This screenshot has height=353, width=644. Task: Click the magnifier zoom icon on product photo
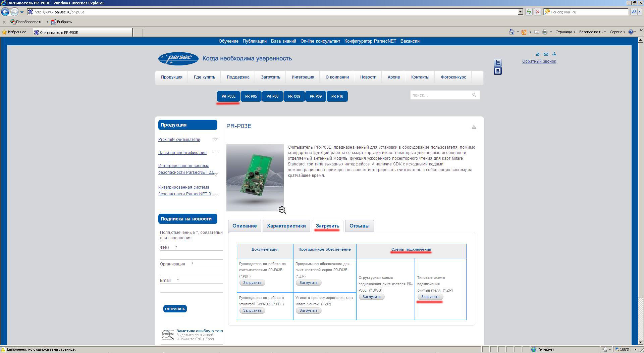pos(282,210)
